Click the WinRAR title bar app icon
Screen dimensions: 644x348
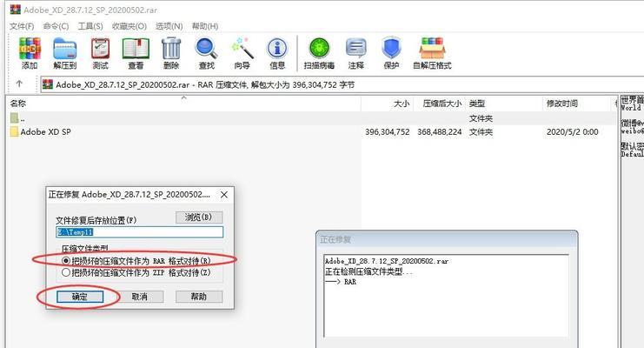[15, 9]
